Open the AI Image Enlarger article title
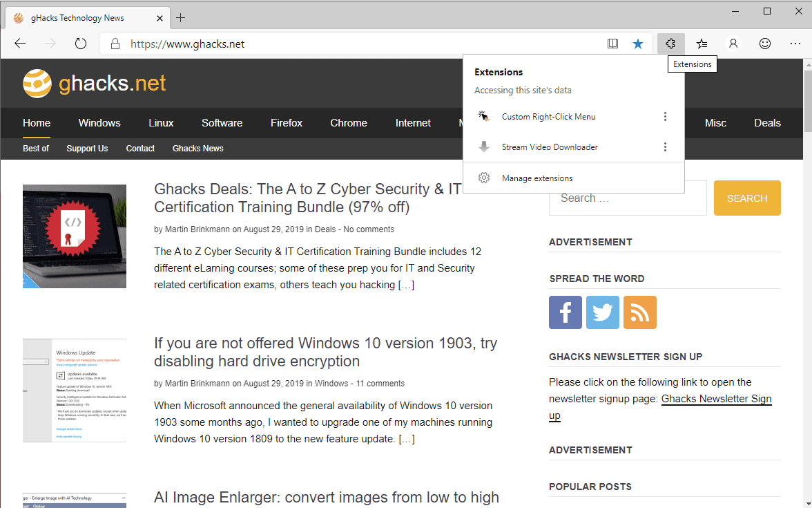This screenshot has height=508, width=812. coord(326,497)
